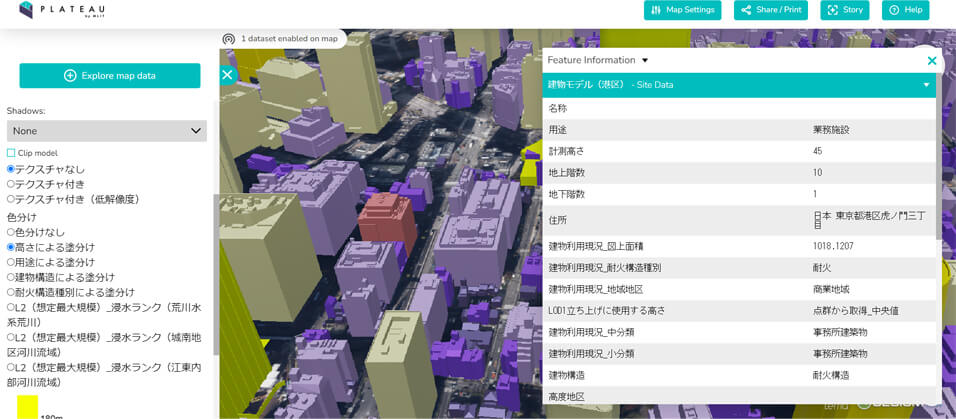Choose 用途による塗分け coloring option
Viewport: 956px width, 419px height.
[x=11, y=262]
